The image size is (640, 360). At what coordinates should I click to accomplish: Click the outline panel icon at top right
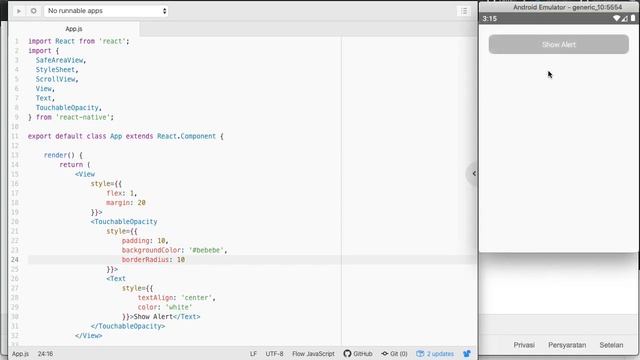click(x=464, y=11)
